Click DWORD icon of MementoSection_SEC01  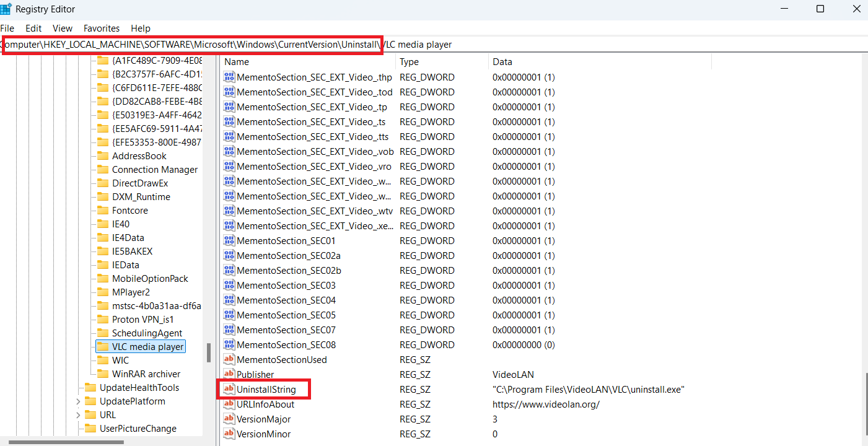tap(229, 241)
